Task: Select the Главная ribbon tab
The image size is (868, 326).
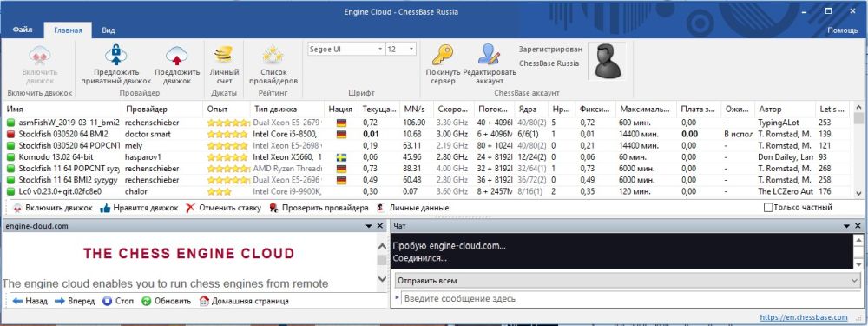Action: pyautogui.click(x=68, y=30)
